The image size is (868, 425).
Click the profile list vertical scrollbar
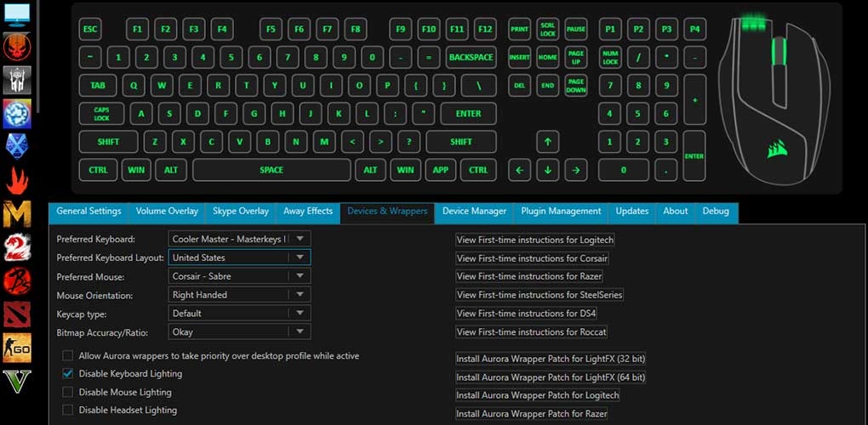click(37, 55)
